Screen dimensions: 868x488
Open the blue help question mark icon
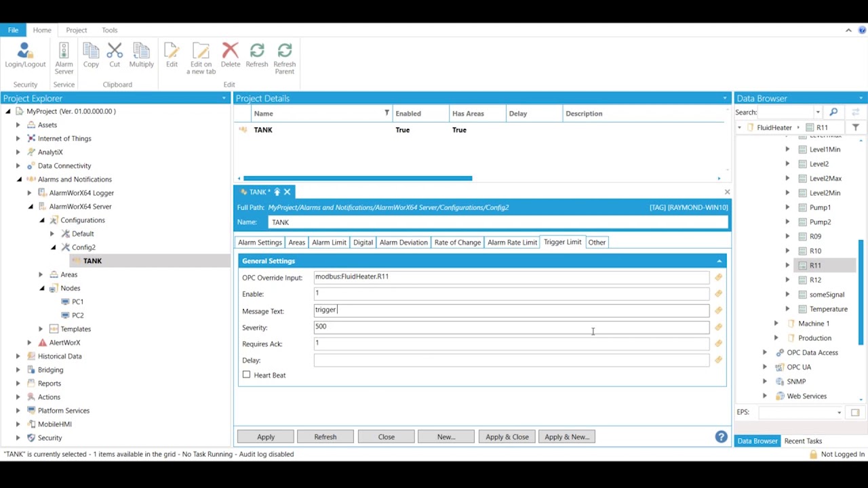click(721, 436)
